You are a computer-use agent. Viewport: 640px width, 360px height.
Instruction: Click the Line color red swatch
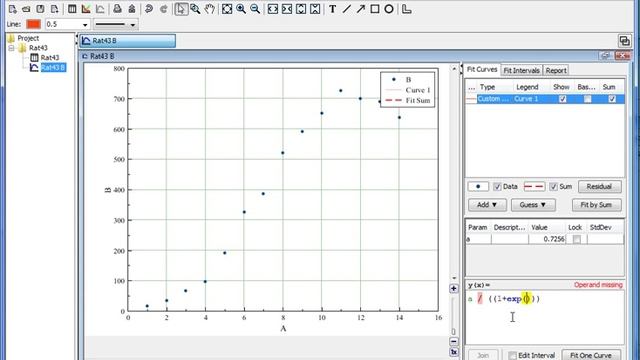(33, 24)
